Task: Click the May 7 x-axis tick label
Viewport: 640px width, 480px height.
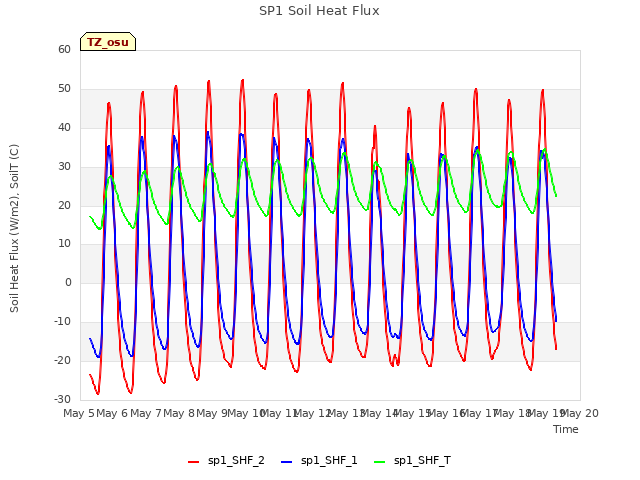Action: pos(146,413)
